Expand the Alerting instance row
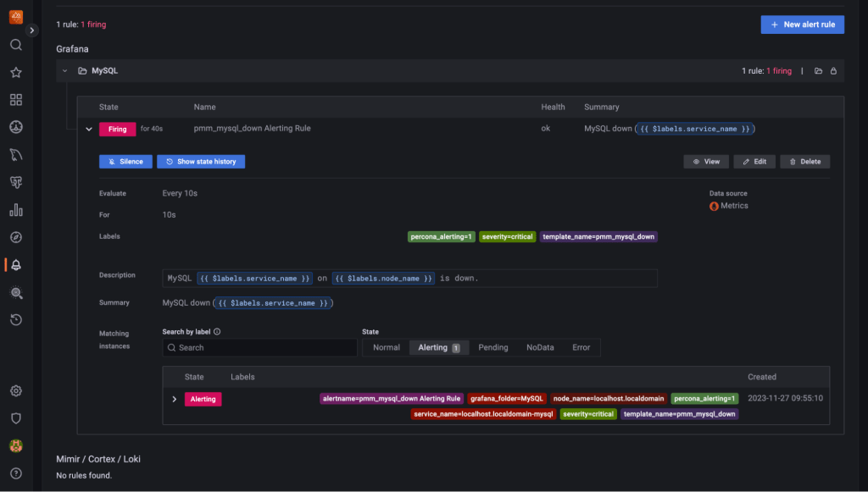 (x=175, y=399)
